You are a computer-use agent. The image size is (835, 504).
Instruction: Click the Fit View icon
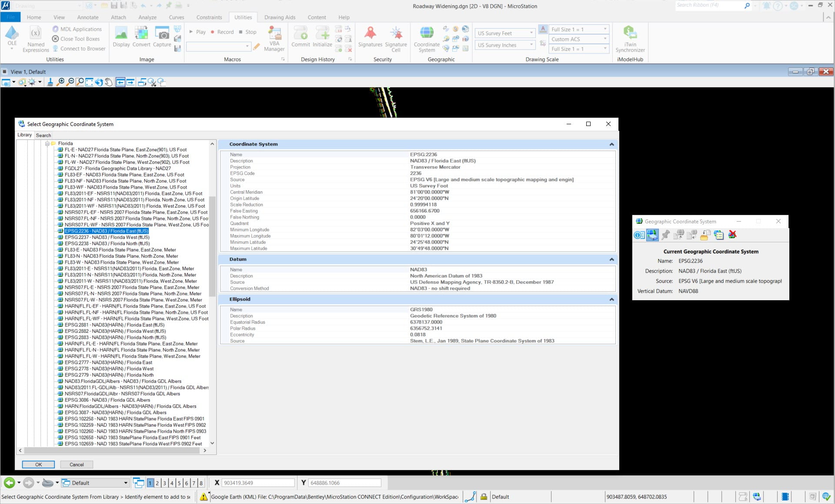(89, 82)
